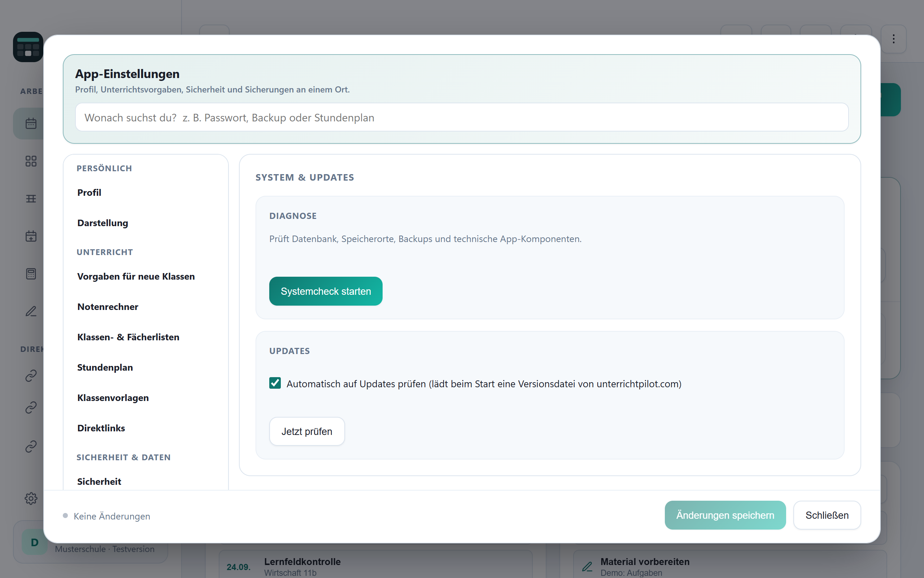924x578 pixels.
Task: Open the calendar icon in left sidebar
Action: click(x=31, y=124)
